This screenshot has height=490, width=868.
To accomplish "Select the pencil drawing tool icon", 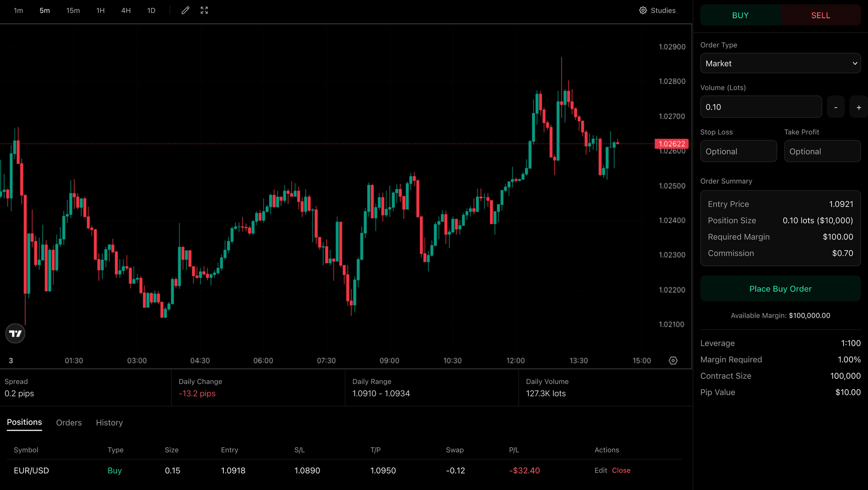I will pos(185,11).
